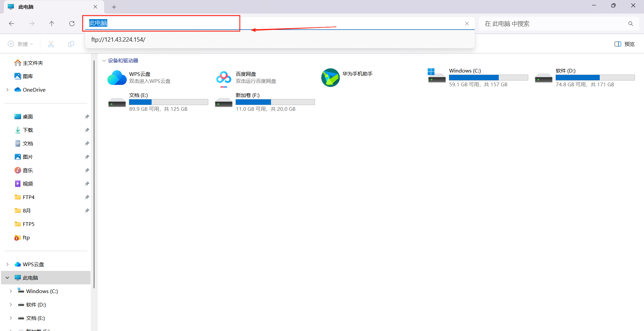Expand 文档 (E:) in the tree
The height and width of the screenshot is (331, 644).
pyautogui.click(x=11, y=318)
